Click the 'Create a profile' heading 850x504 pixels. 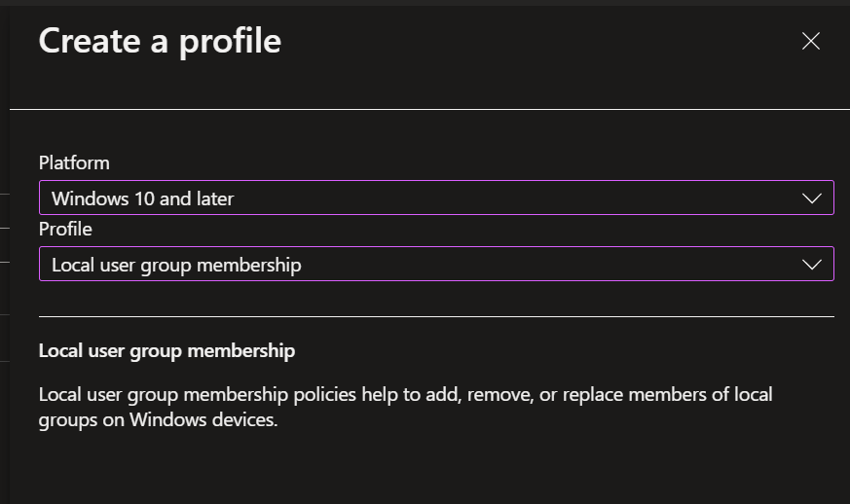[160, 41]
